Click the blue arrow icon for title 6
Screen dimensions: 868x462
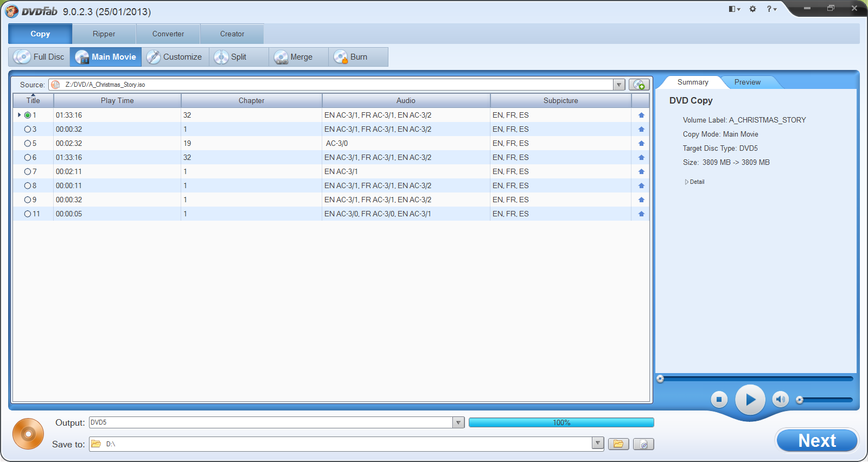point(641,157)
